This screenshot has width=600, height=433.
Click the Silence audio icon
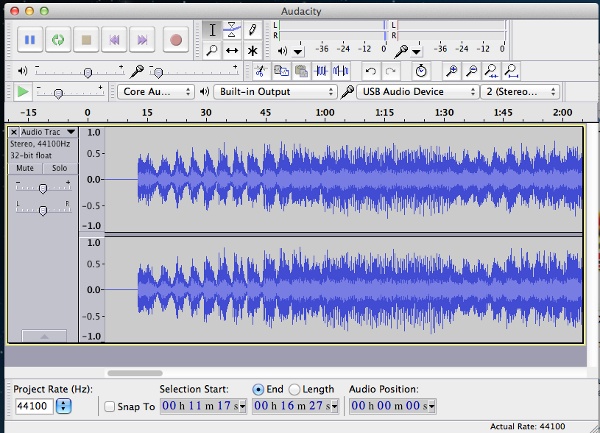[x=341, y=71]
